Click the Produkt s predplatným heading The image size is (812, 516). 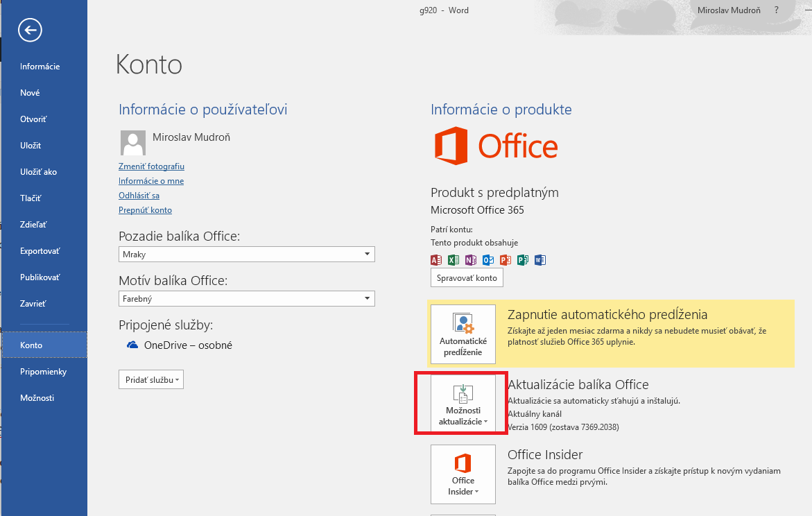[x=494, y=193]
